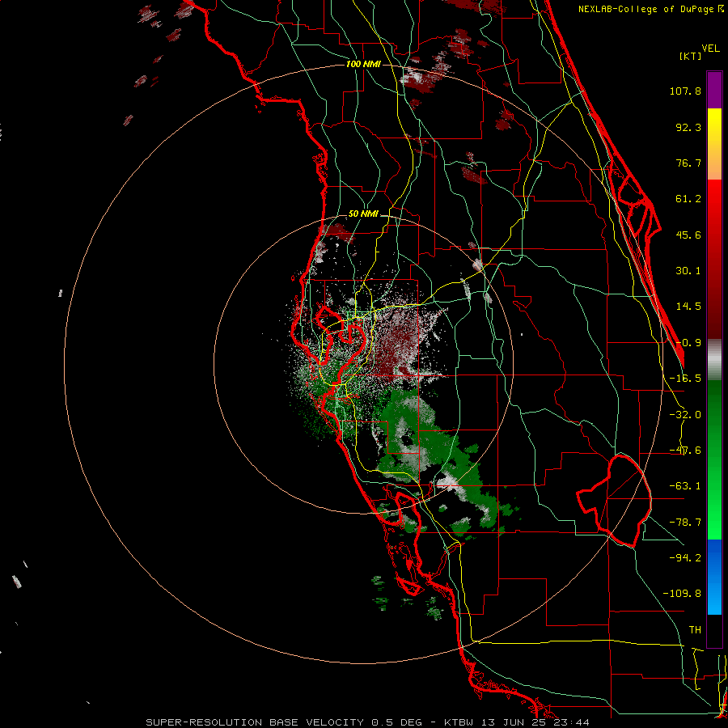Viewport: 728px width, 728px height.
Task: Select the -78.7 velocity label
Action: click(685, 523)
